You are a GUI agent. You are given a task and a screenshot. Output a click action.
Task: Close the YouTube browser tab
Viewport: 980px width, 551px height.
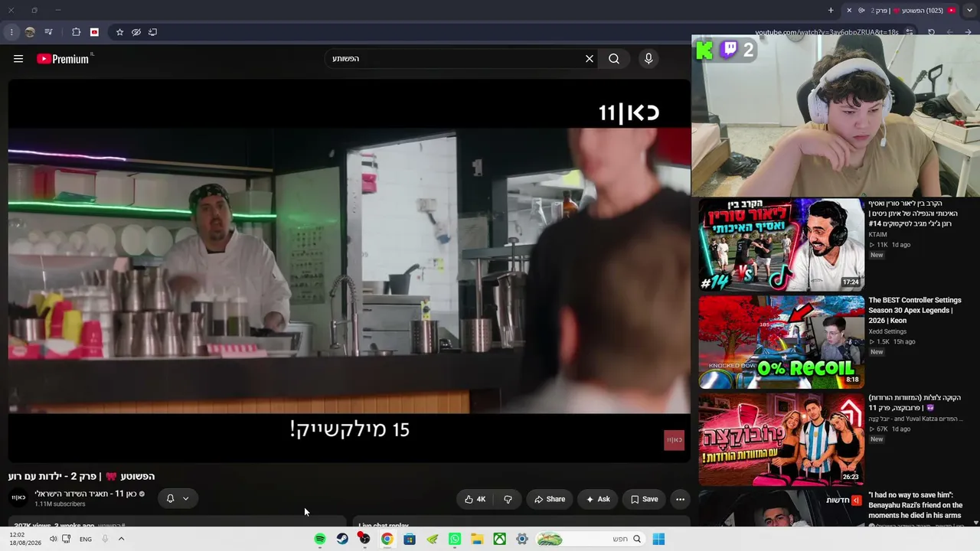point(849,11)
